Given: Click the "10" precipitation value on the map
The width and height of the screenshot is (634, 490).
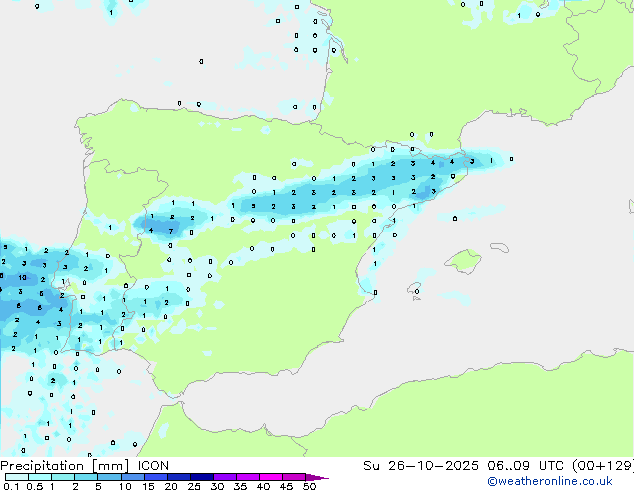Looking at the screenshot, I should tap(22, 277).
